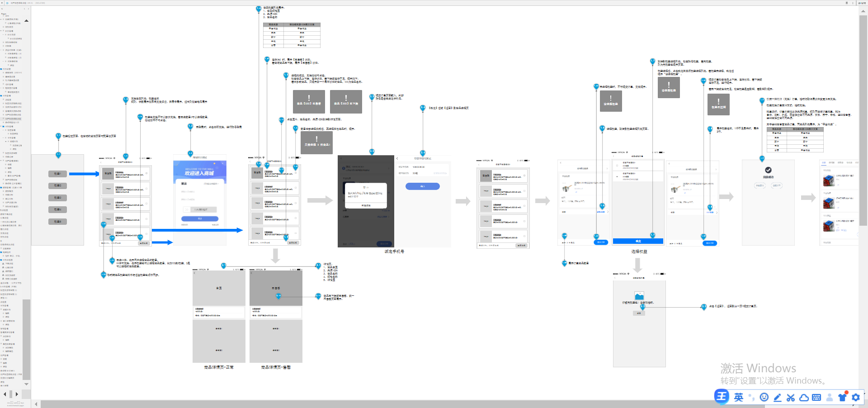The width and height of the screenshot is (868, 408).
Task: Click the 王 logo on the IME toolbar
Action: (722, 397)
